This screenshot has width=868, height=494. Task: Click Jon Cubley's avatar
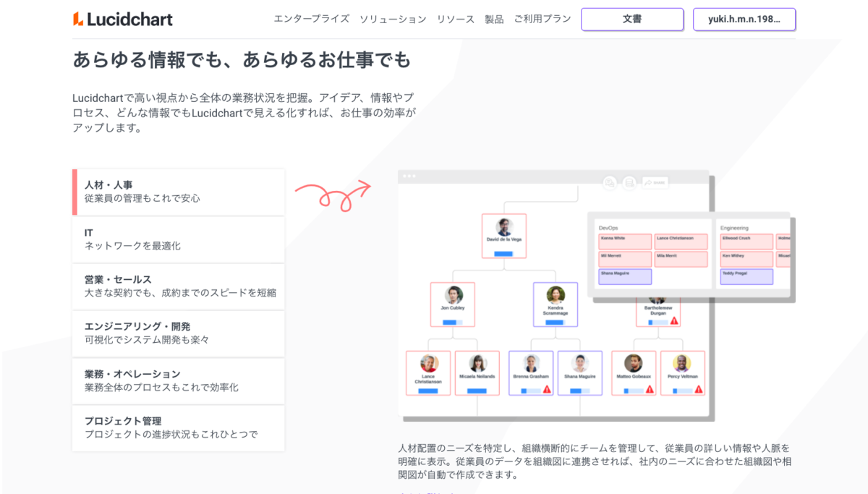[453, 294]
